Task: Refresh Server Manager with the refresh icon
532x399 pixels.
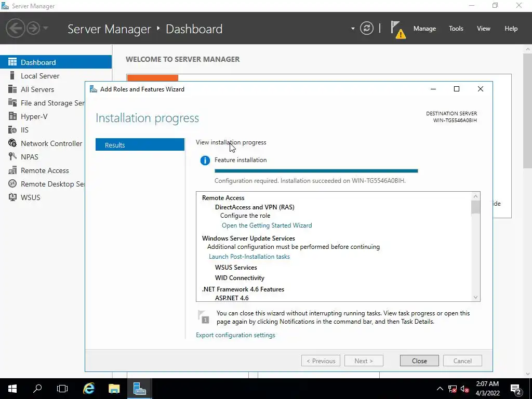Action: click(x=366, y=28)
